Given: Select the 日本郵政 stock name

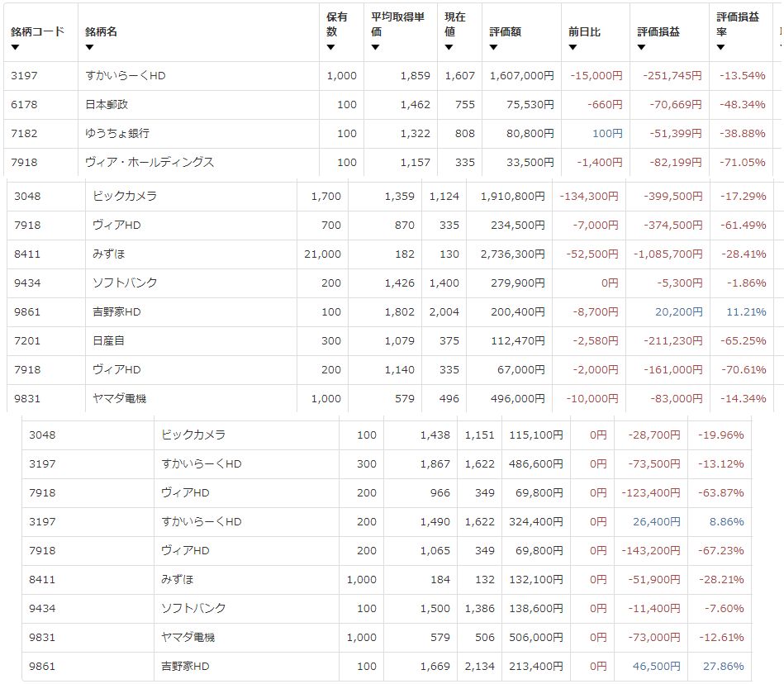Looking at the screenshot, I should click(107, 105).
